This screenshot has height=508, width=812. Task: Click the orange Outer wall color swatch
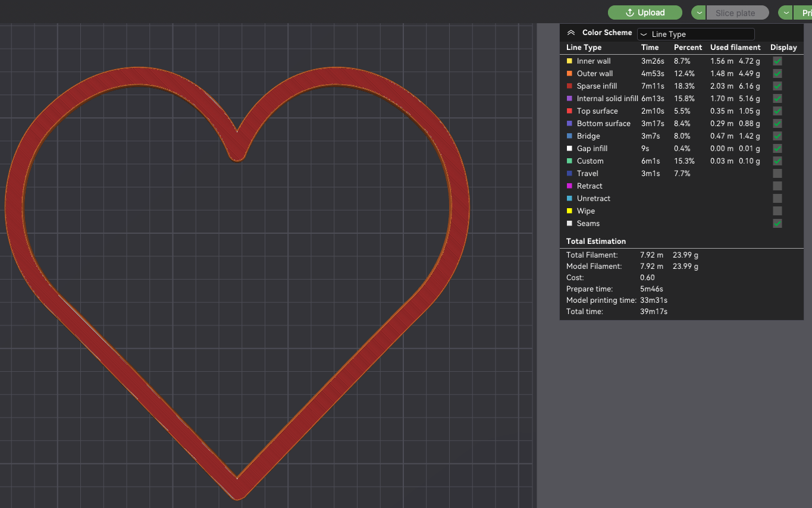(569, 73)
